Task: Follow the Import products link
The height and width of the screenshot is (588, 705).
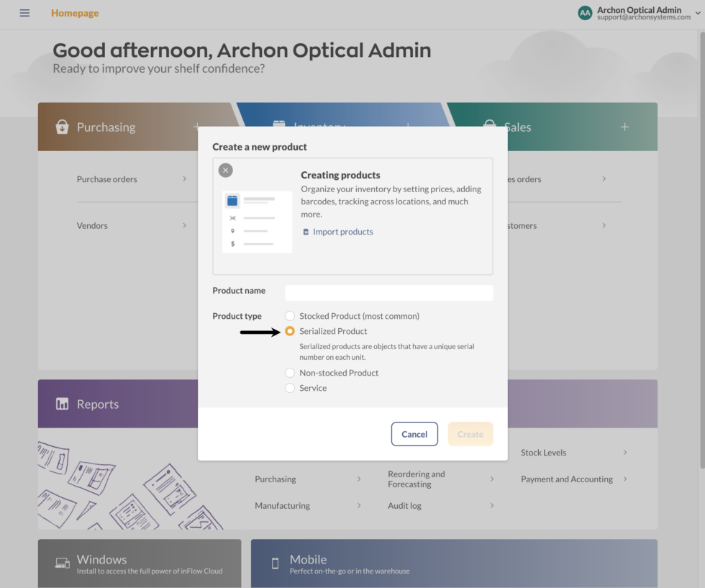Action: pos(342,232)
